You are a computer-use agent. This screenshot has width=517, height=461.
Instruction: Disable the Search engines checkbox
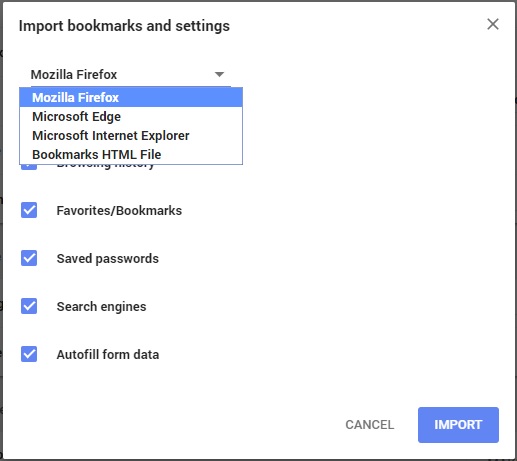(29, 306)
